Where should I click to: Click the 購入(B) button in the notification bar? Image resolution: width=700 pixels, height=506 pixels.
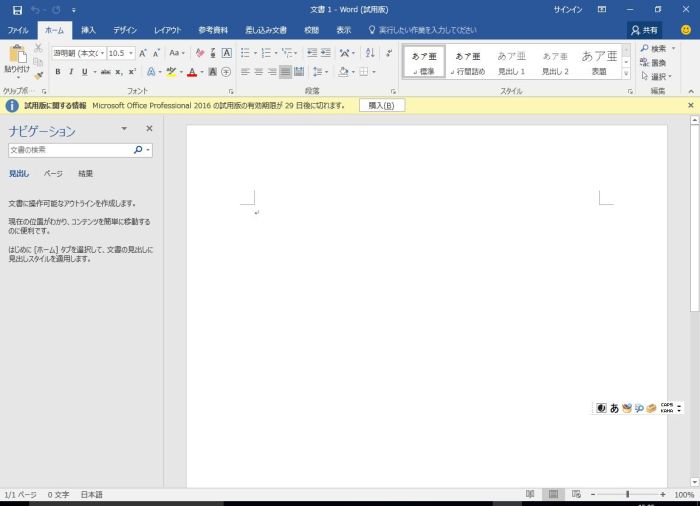(x=381, y=105)
